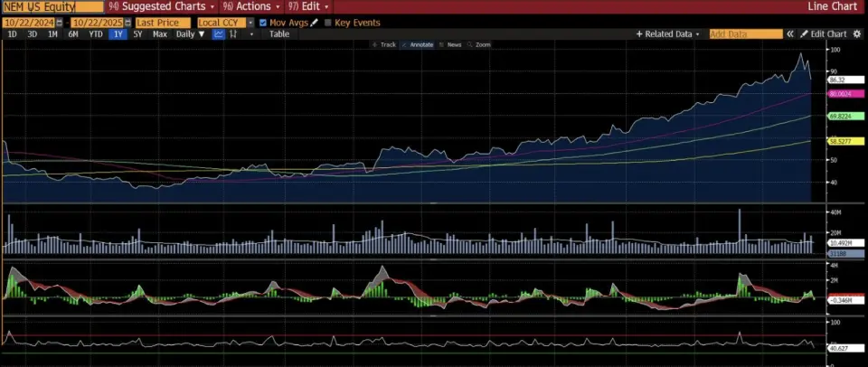Click the pencil icon beside Mov Avgs
The width and height of the screenshot is (868, 367).
tap(315, 23)
